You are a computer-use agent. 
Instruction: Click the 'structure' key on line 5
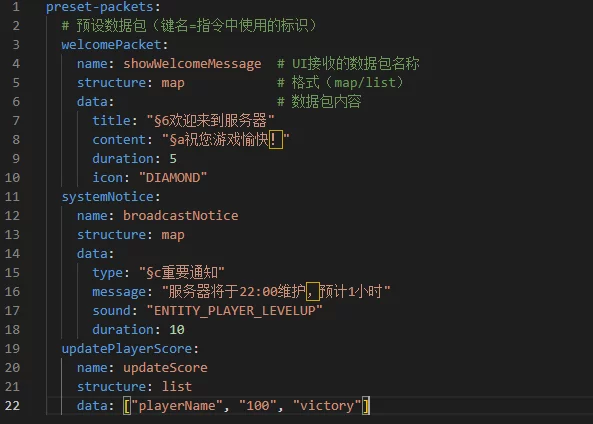tap(112, 82)
